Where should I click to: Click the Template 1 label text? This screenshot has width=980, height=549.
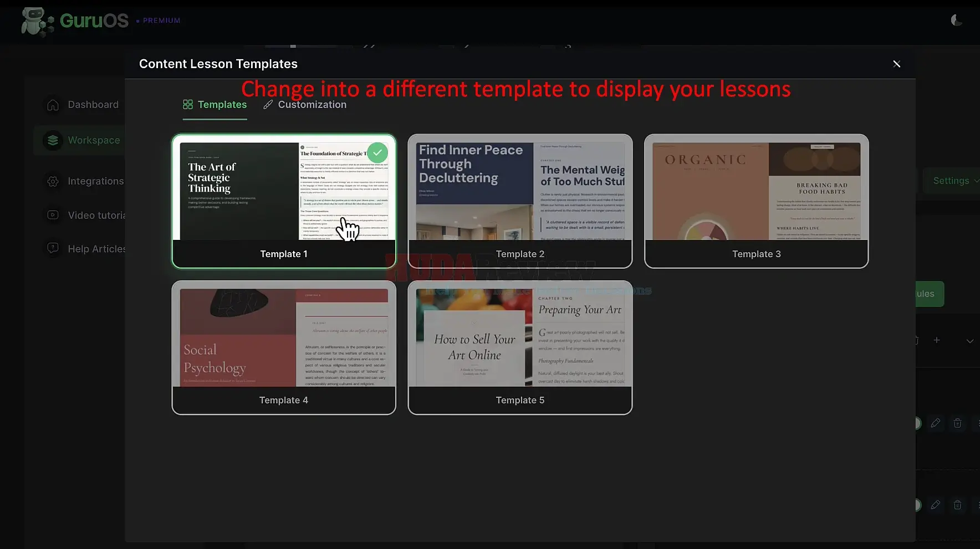tap(284, 254)
